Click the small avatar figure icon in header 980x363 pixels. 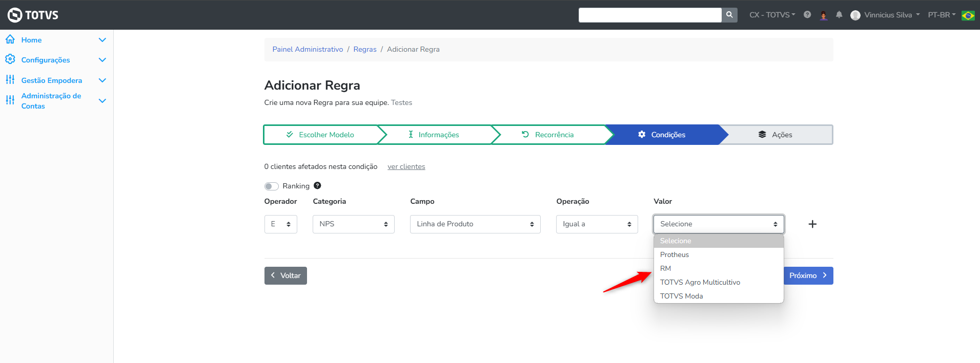(824, 15)
